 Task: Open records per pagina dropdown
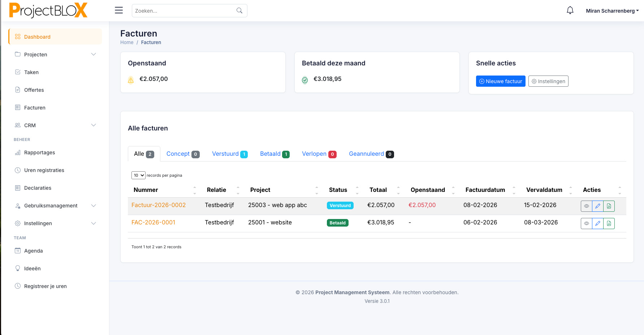[x=138, y=175]
